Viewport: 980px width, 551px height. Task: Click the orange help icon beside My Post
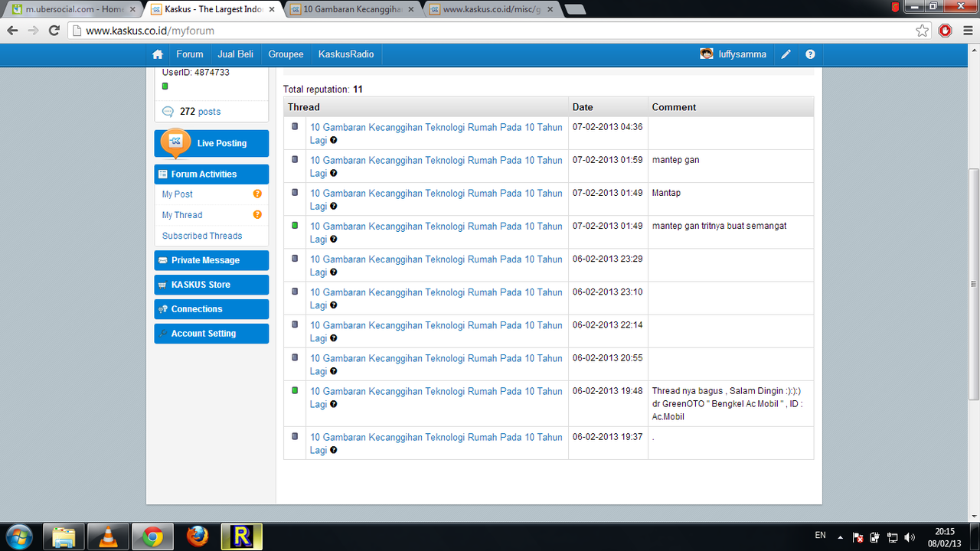click(x=257, y=194)
